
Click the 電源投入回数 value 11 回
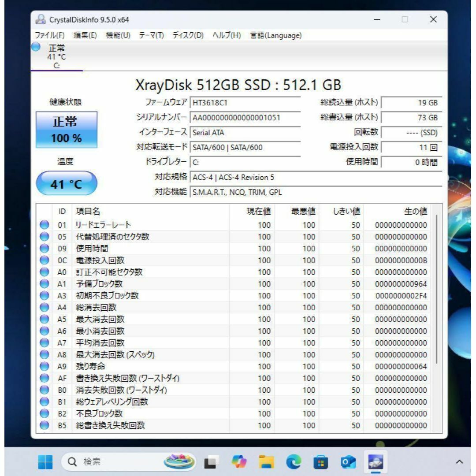[x=411, y=147]
